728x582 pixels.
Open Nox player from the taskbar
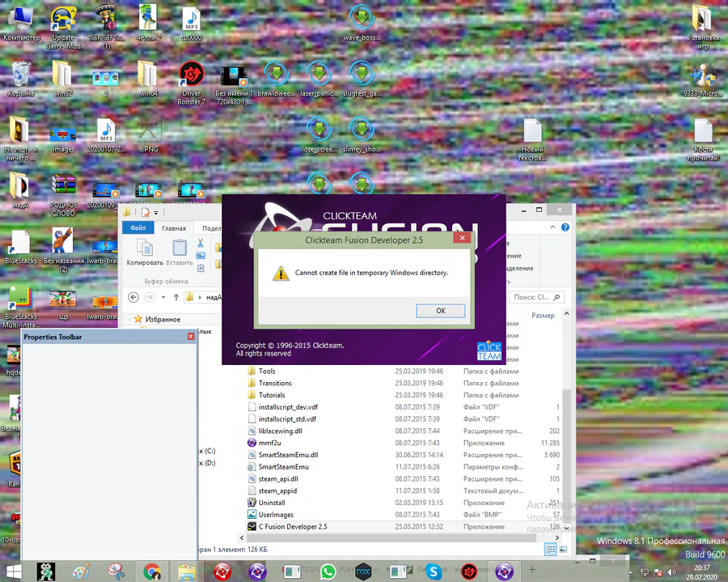[x=363, y=571]
